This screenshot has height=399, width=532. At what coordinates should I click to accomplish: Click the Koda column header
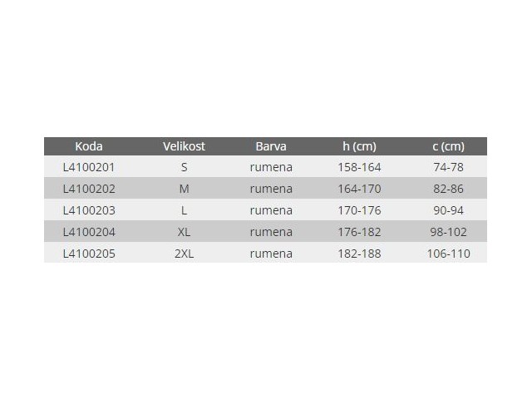[x=89, y=146]
